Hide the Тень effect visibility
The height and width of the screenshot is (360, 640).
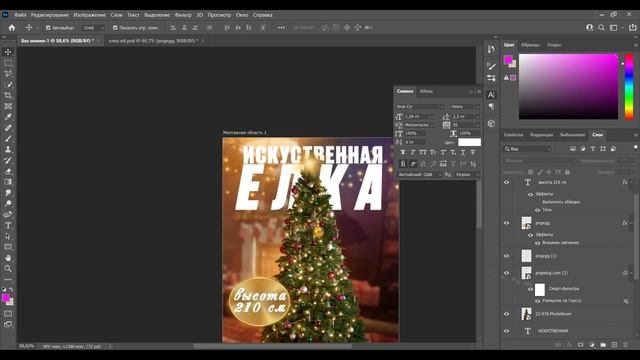click(x=538, y=210)
